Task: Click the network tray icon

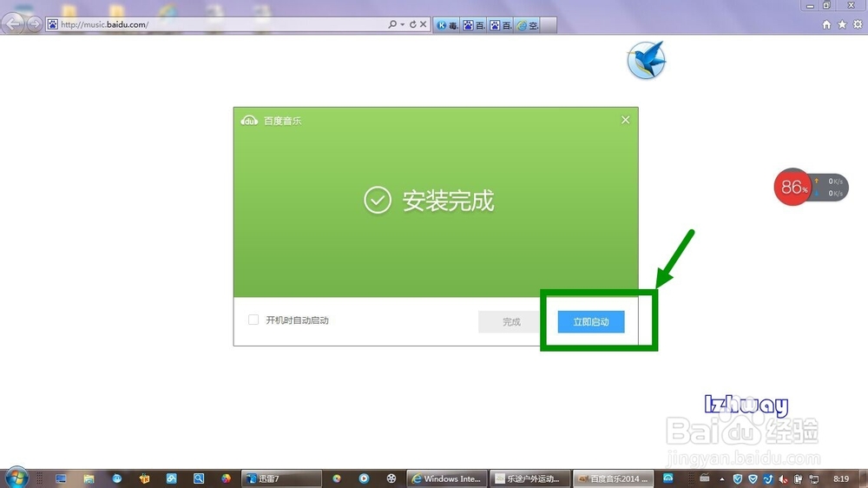Action: [x=814, y=479]
